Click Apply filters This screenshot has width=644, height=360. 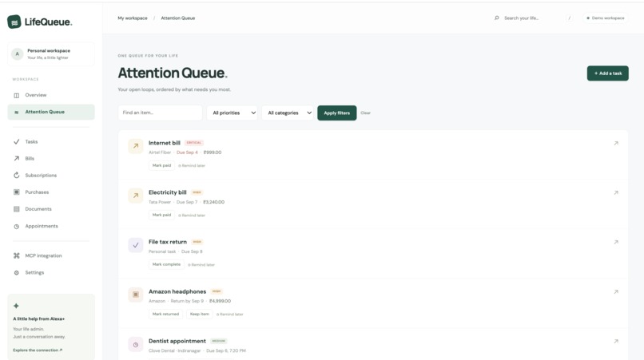pyautogui.click(x=337, y=113)
